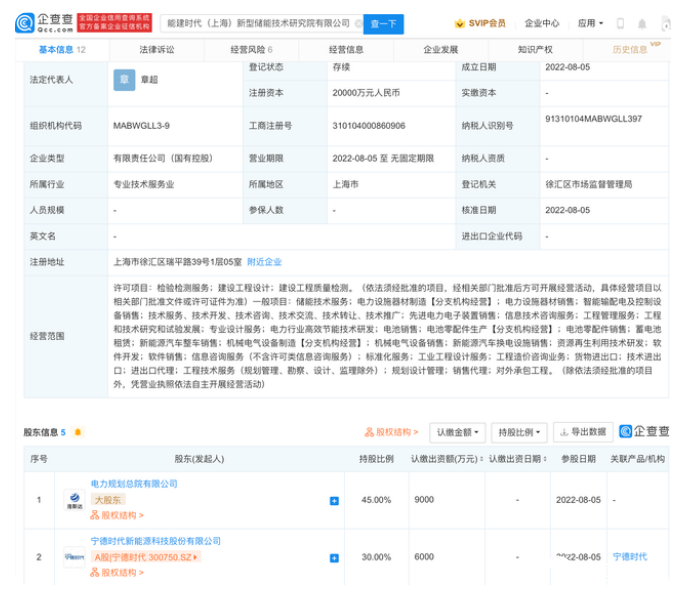Click 徐汇区市场监督管理局 text

click(588, 185)
